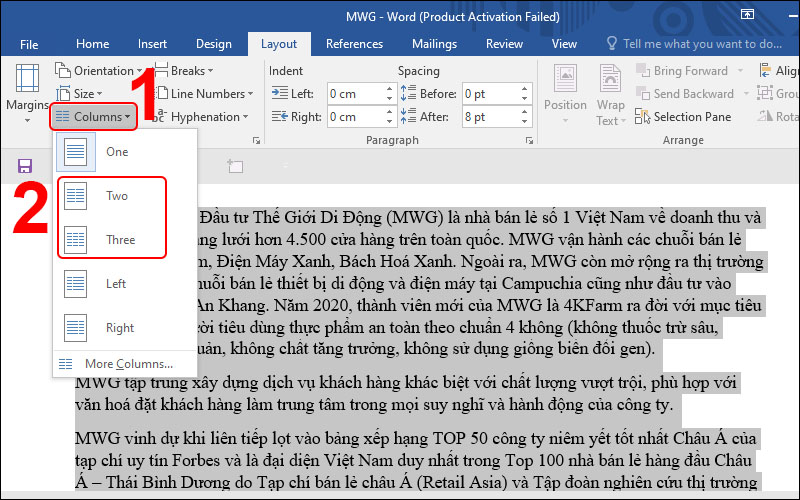Screen dimensions: 800x500
Task: Click the Group objects button
Action: (x=778, y=94)
